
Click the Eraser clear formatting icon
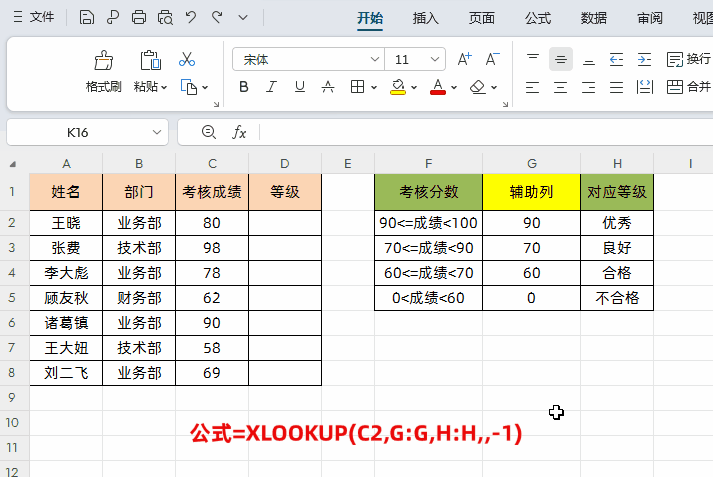tap(477, 87)
